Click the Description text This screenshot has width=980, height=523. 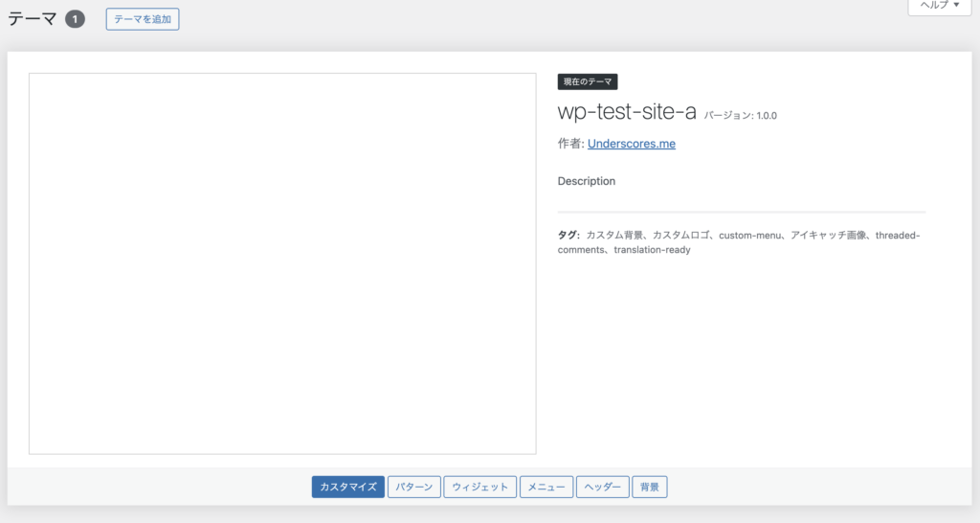(587, 181)
